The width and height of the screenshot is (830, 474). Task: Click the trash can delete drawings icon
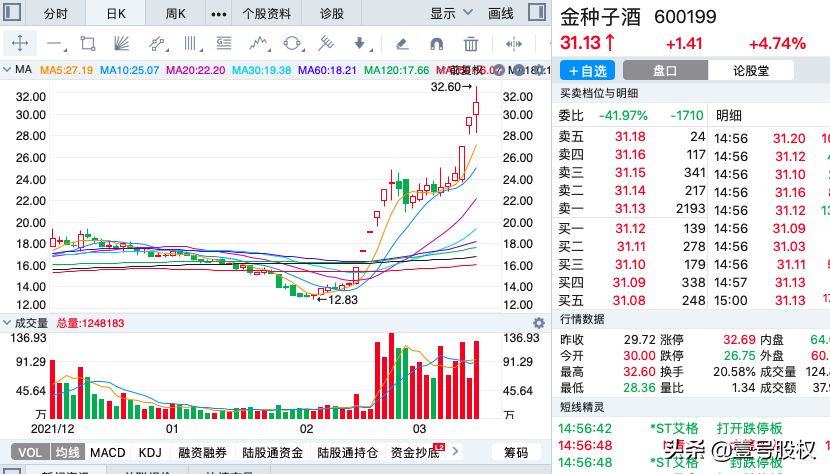(x=471, y=43)
